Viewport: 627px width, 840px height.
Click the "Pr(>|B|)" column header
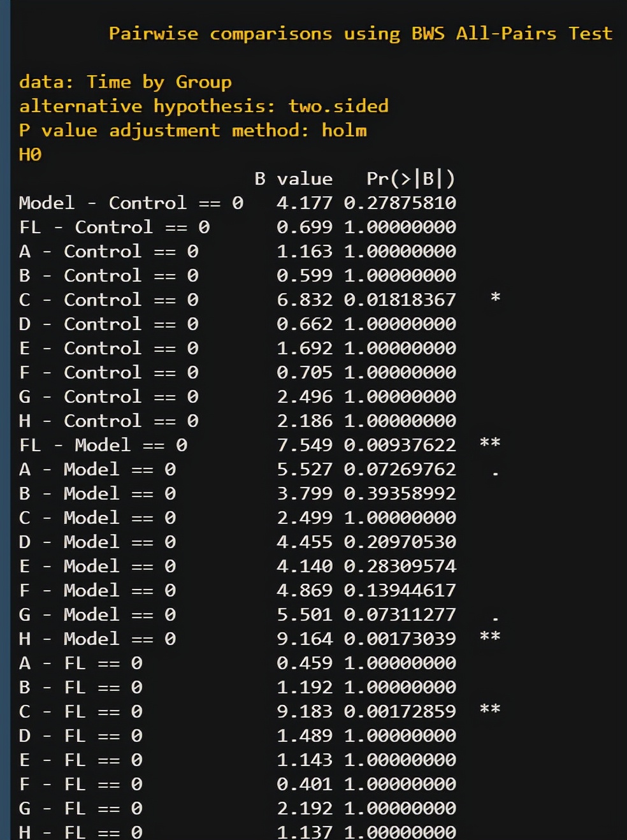pyautogui.click(x=410, y=179)
